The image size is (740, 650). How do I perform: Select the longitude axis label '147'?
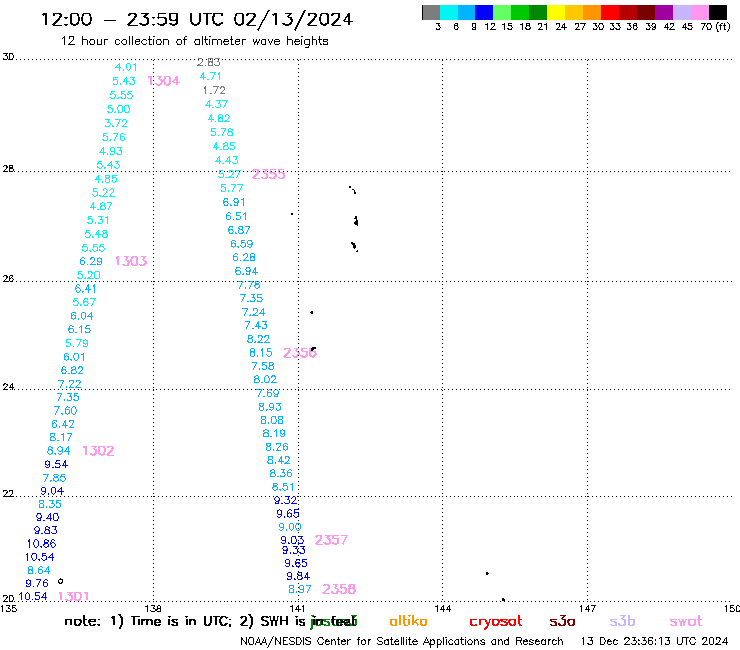click(588, 608)
